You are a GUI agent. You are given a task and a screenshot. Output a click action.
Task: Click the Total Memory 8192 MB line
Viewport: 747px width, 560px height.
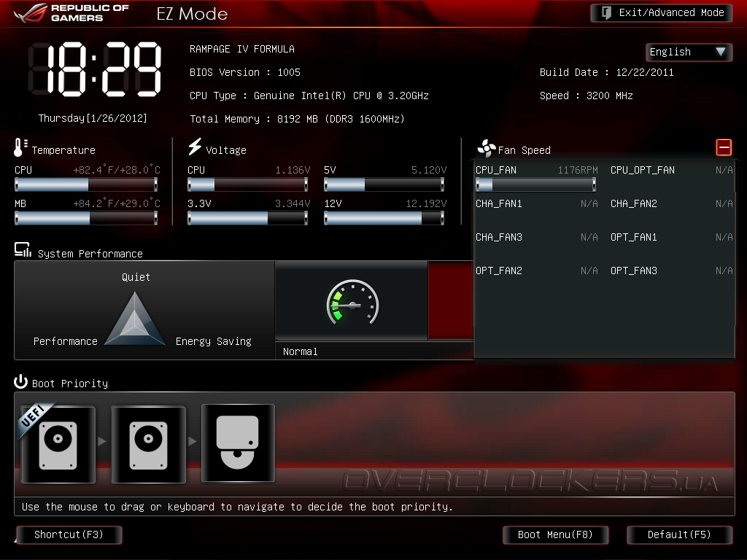298,119
